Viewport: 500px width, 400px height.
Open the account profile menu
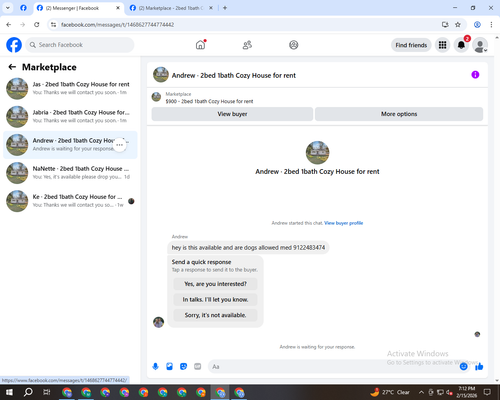tap(480, 45)
